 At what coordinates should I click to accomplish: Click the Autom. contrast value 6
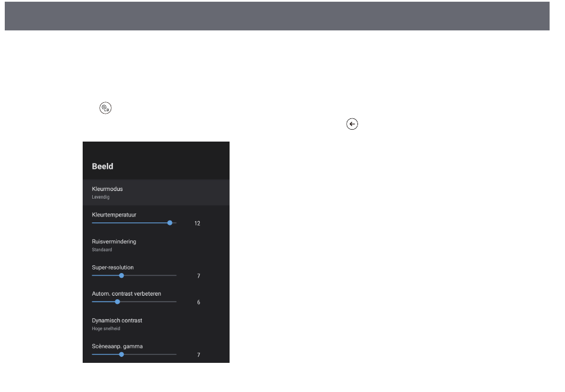tap(199, 302)
